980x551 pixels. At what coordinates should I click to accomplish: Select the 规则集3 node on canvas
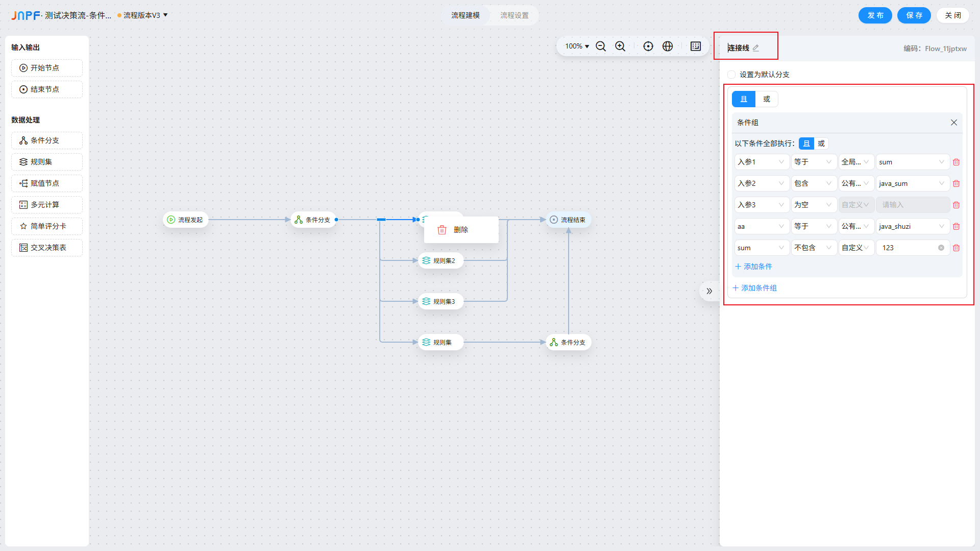(440, 301)
